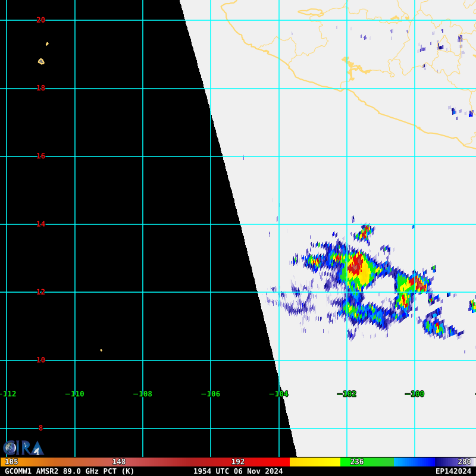The height and width of the screenshot is (476, 476).
Task: Click the latitude label 8
Action: (40, 428)
